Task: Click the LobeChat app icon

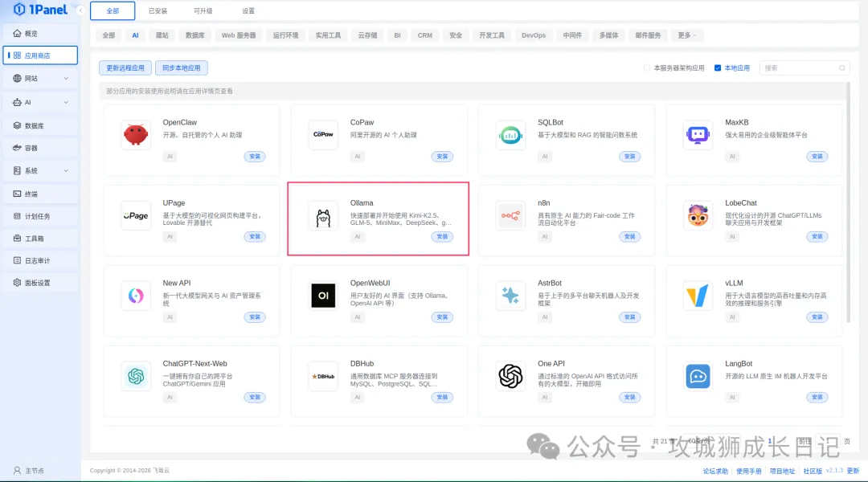Action: click(698, 215)
